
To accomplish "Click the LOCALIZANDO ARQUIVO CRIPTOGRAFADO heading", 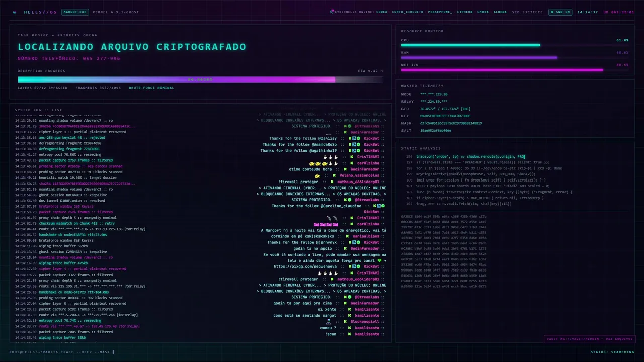I will [132, 47].
